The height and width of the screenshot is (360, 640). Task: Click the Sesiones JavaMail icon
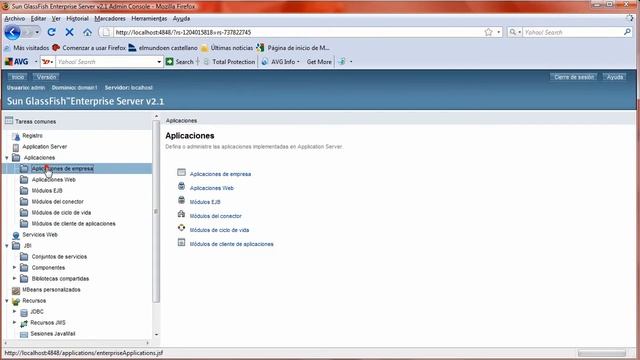click(24, 334)
